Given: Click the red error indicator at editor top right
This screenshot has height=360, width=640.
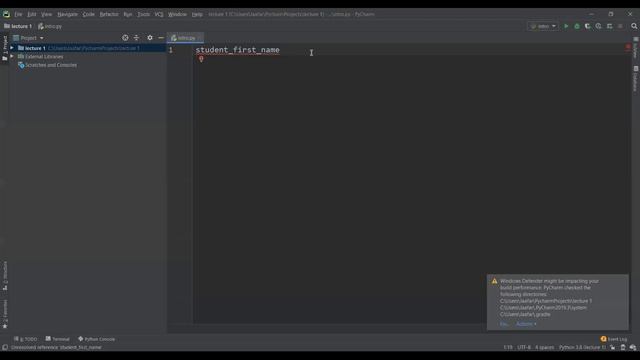Looking at the screenshot, I should 628,47.
